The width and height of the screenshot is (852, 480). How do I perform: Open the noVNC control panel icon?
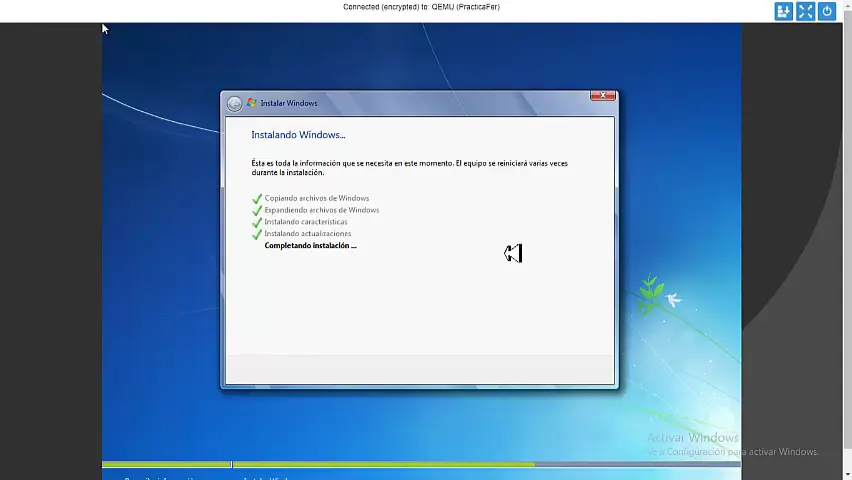tap(784, 11)
